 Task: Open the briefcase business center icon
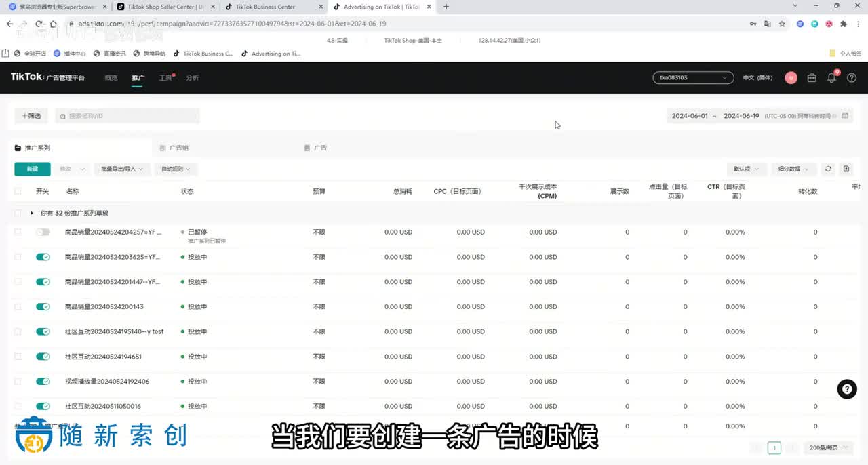pyautogui.click(x=812, y=78)
